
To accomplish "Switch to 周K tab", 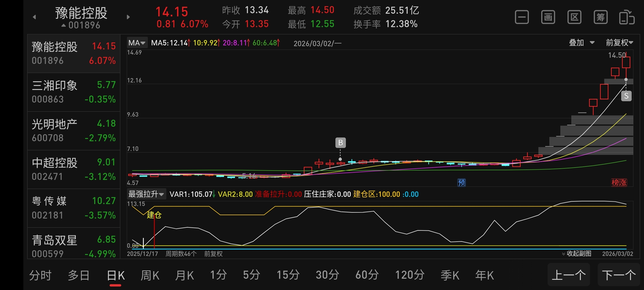I will [x=150, y=275].
